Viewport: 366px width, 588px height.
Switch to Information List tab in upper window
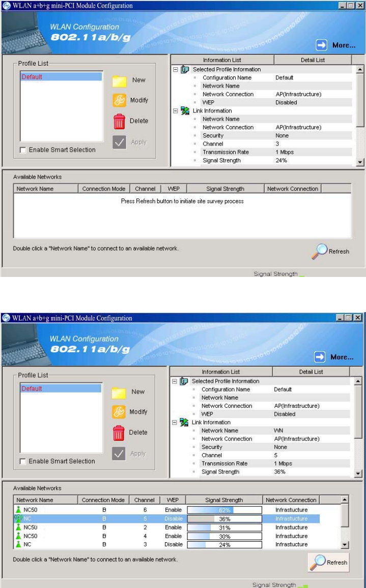coord(222,60)
